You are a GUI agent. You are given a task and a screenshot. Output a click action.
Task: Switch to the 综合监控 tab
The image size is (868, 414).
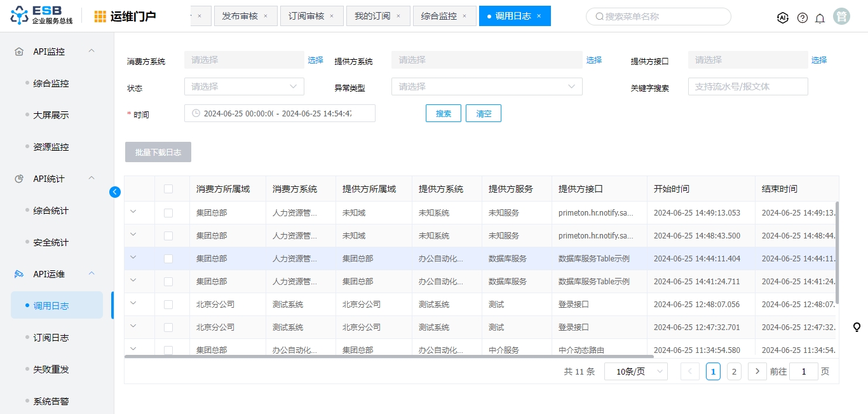tap(439, 16)
